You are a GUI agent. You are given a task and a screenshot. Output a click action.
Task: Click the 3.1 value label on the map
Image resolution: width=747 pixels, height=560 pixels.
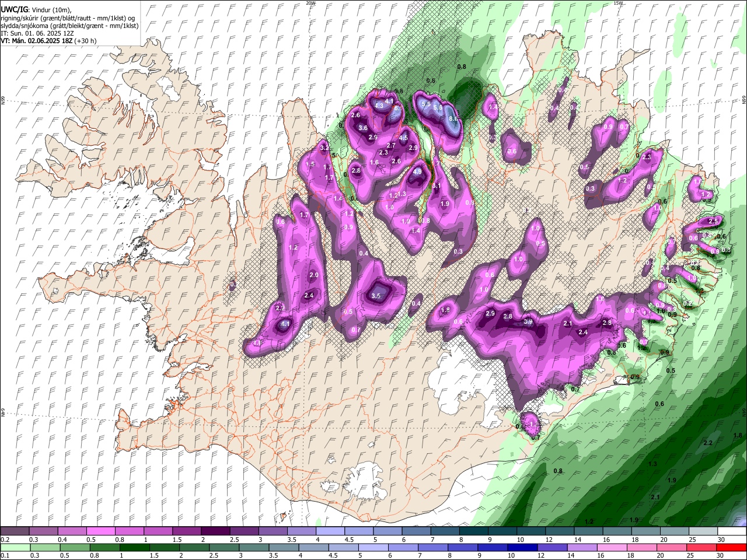pyautogui.click(x=436, y=186)
